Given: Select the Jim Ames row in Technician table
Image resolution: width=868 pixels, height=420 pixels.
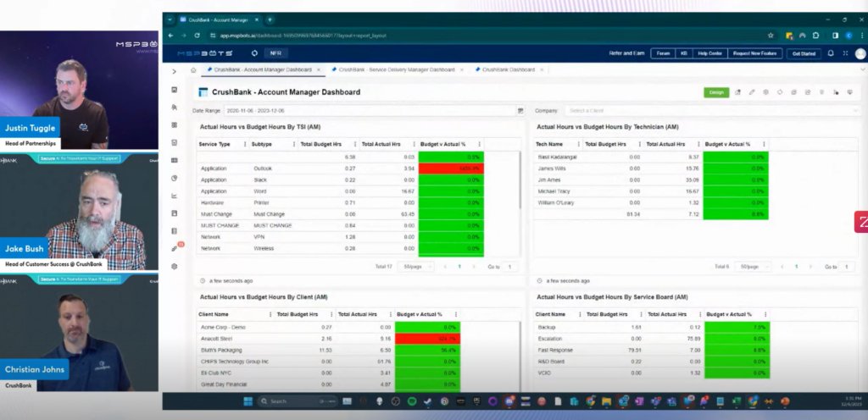Looking at the screenshot, I should click(x=650, y=180).
